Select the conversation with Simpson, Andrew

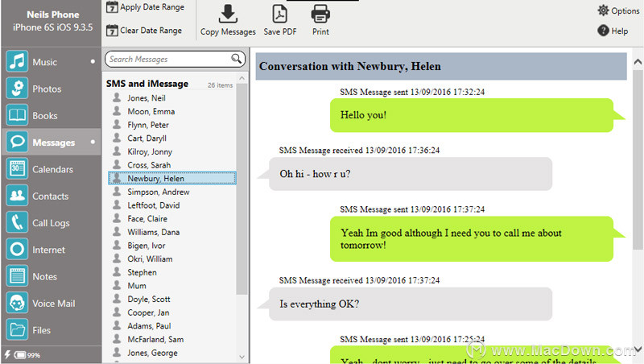[x=172, y=192]
